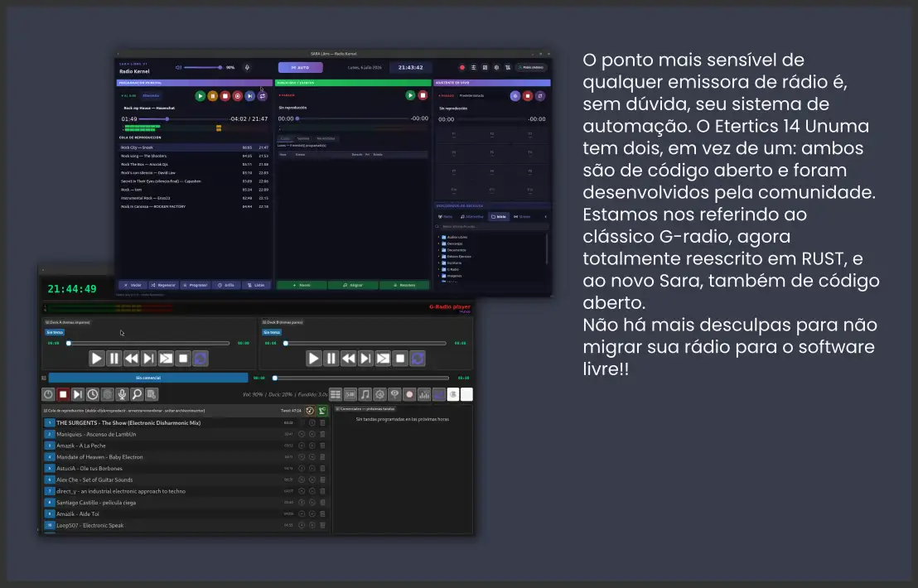
Task: Open the Semana tab in events panel
Action: [303, 138]
